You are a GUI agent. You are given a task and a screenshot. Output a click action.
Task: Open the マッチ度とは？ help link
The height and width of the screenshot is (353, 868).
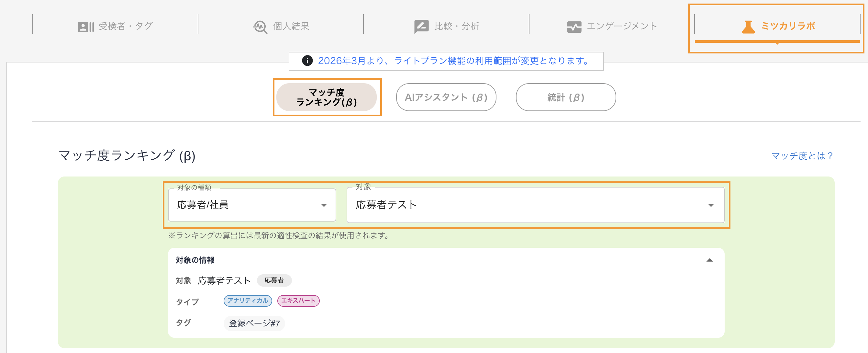(x=802, y=156)
